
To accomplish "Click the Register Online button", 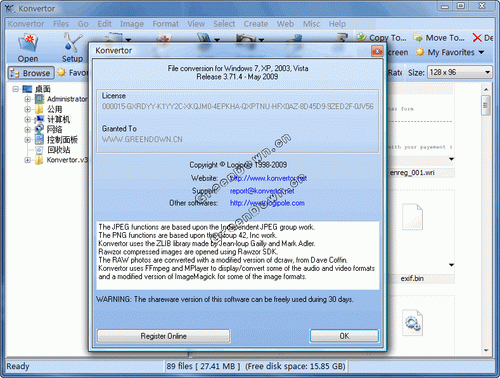I will pos(163,336).
